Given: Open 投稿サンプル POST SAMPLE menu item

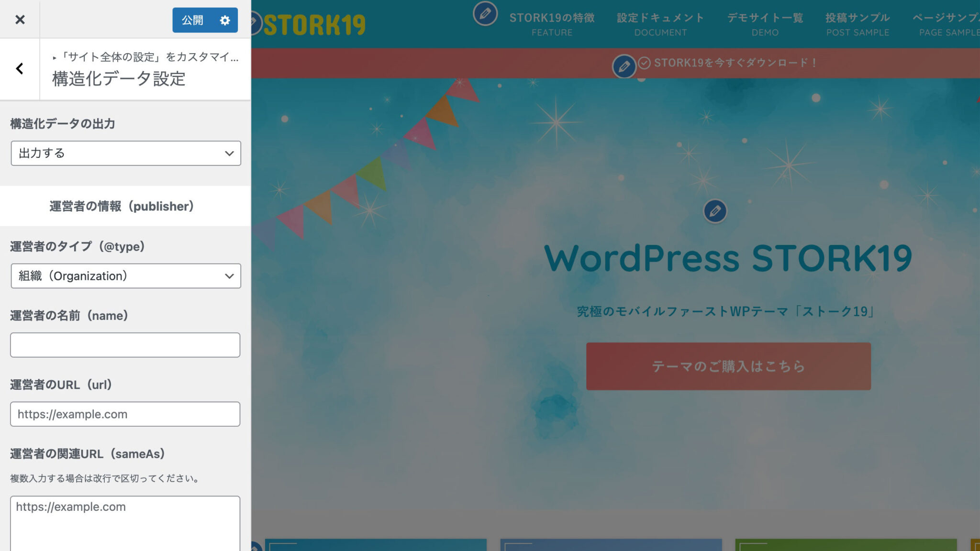Looking at the screenshot, I should tap(857, 24).
